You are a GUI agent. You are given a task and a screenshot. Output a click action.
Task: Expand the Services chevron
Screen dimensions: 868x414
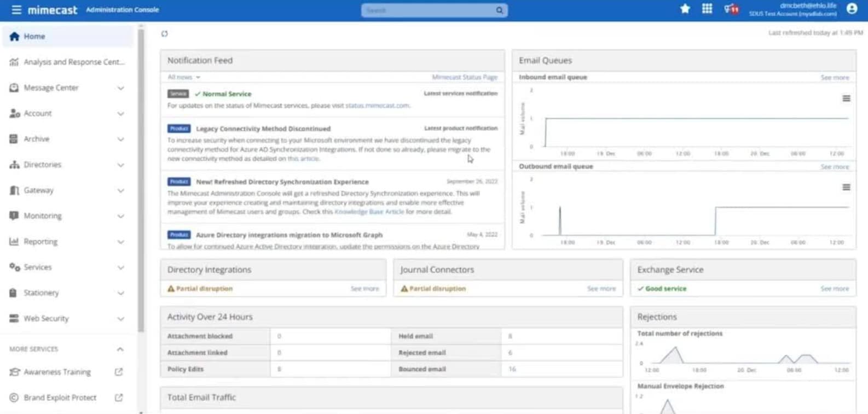pos(120,267)
